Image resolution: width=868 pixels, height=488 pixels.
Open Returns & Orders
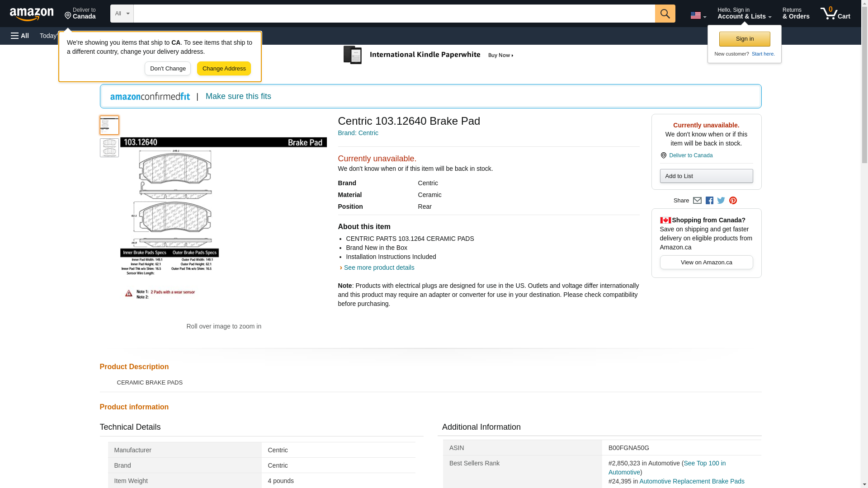pos(796,14)
